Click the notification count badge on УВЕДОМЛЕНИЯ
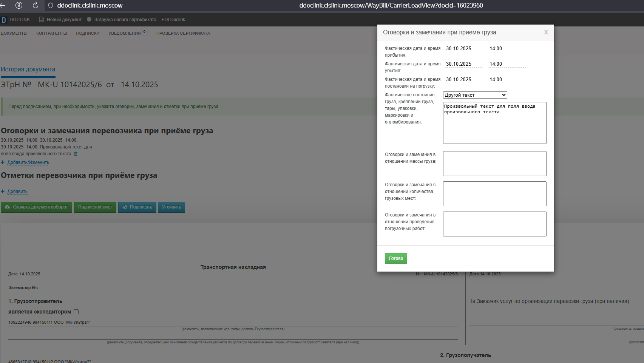 pyautogui.click(x=144, y=32)
